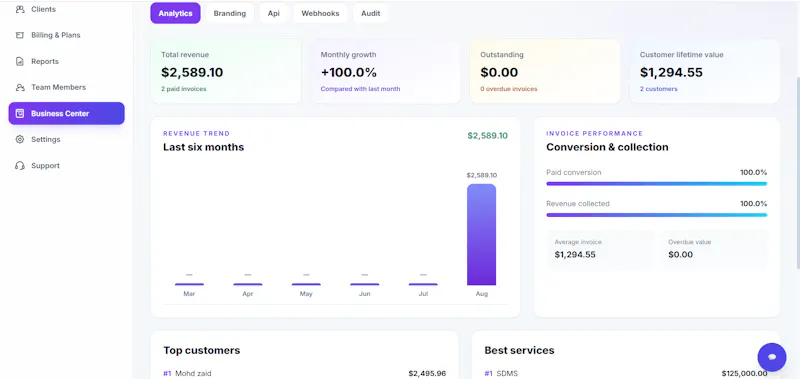Click the 'REVENUE TREND' label
Screen dimensions: 800x379
click(x=196, y=134)
